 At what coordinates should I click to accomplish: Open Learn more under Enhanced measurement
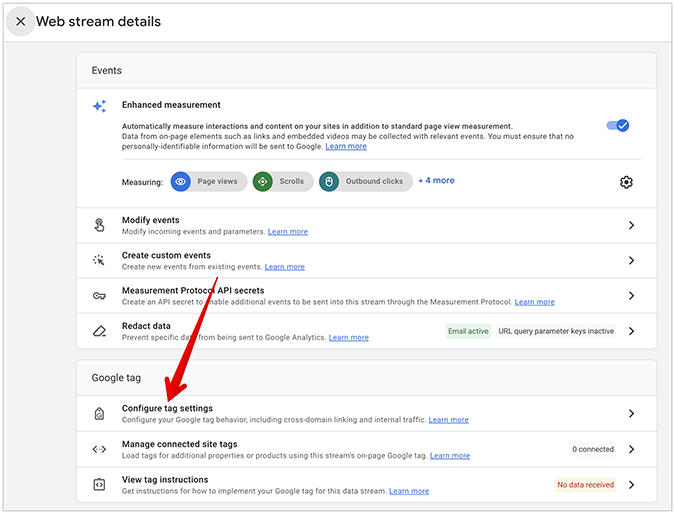pos(346,146)
